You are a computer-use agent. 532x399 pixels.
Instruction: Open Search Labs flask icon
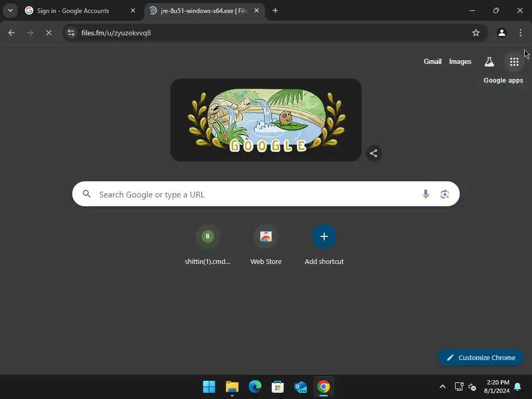(489, 62)
